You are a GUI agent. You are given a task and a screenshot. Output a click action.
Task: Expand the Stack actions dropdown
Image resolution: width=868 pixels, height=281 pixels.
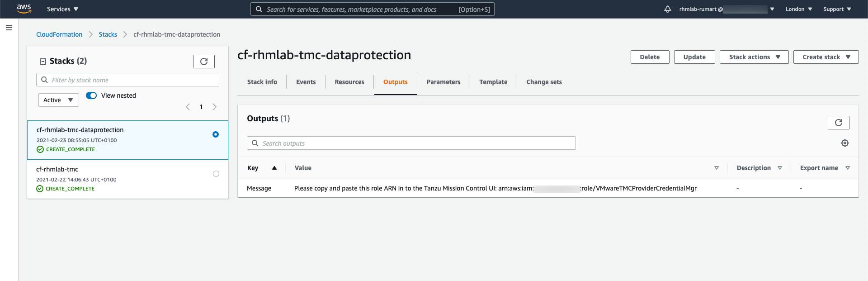coord(754,57)
